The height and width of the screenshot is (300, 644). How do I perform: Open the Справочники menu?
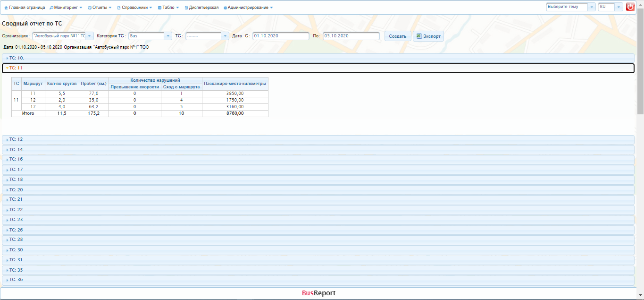(x=134, y=8)
